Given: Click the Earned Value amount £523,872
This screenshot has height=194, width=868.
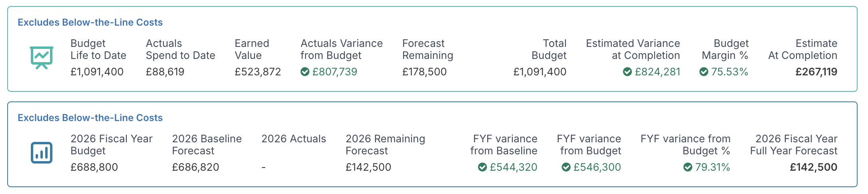Looking at the screenshot, I should click(258, 72).
